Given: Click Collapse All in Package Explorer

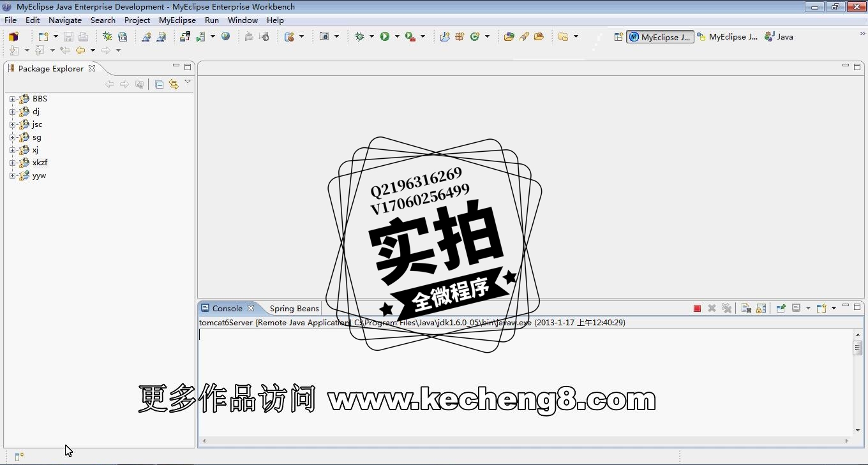Looking at the screenshot, I should pyautogui.click(x=159, y=84).
